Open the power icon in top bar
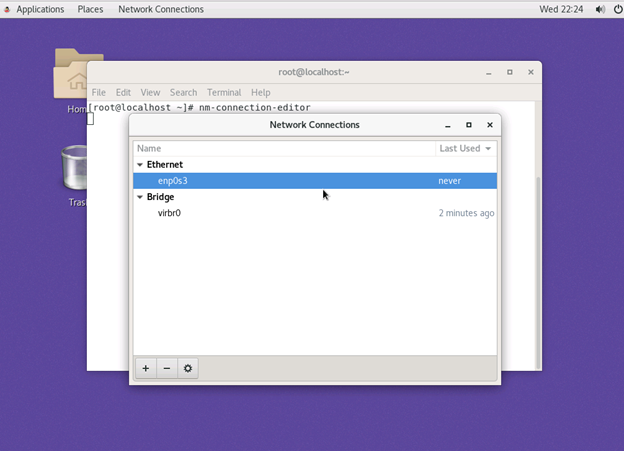This screenshot has height=451, width=624. coord(618,9)
